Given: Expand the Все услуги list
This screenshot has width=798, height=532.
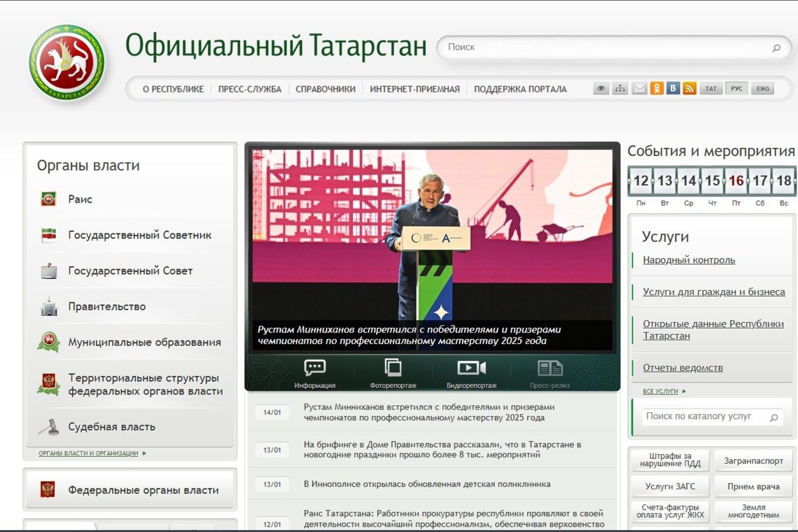Looking at the screenshot, I should point(660,391).
